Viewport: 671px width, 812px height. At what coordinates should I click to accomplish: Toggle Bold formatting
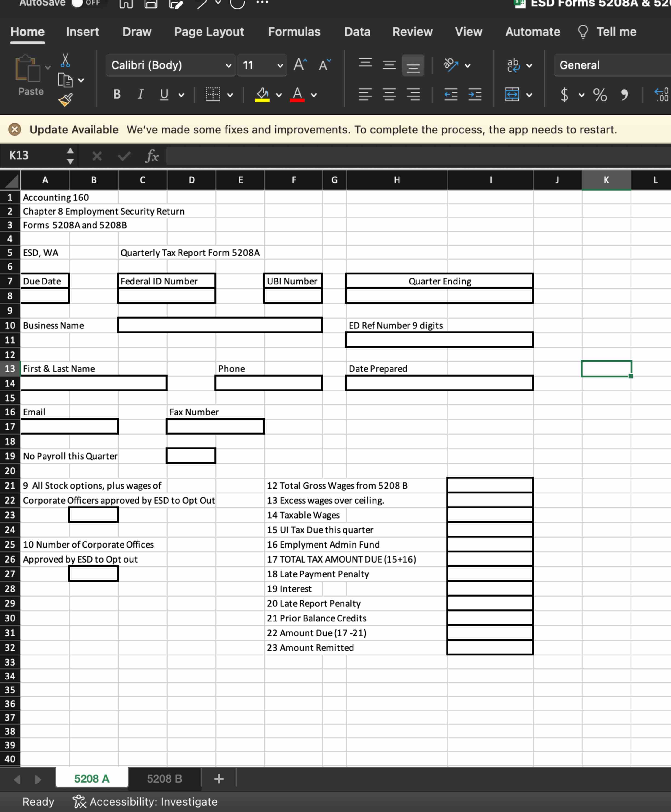coord(117,94)
